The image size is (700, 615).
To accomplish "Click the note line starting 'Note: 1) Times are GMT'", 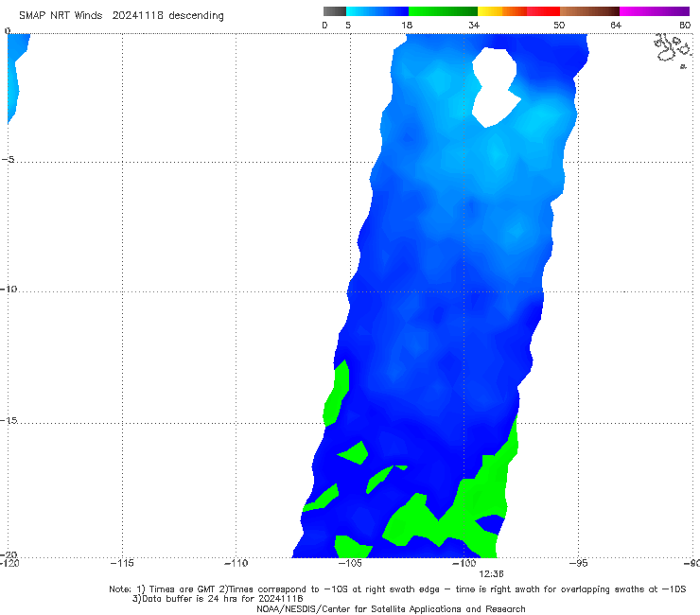I will coord(397,589).
